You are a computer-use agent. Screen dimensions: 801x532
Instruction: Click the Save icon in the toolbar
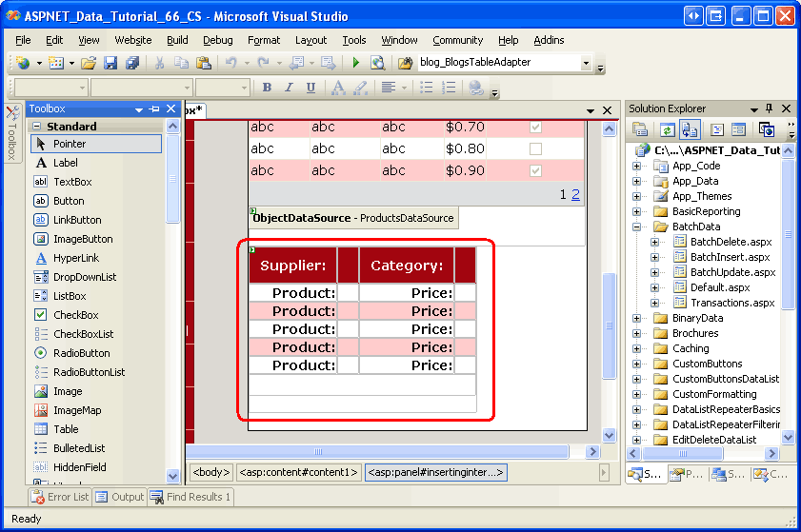(110, 63)
